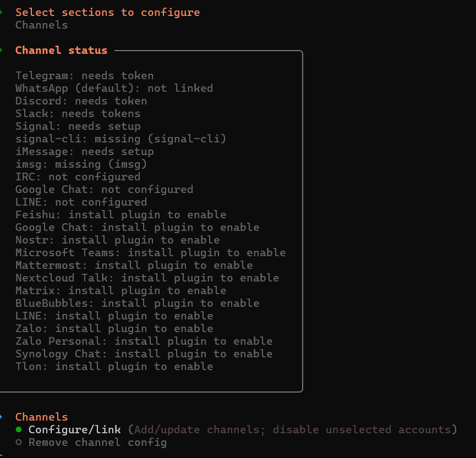This screenshot has width=476, height=458.
Task: Click the "Channel status" panel title
Action: coord(61,50)
